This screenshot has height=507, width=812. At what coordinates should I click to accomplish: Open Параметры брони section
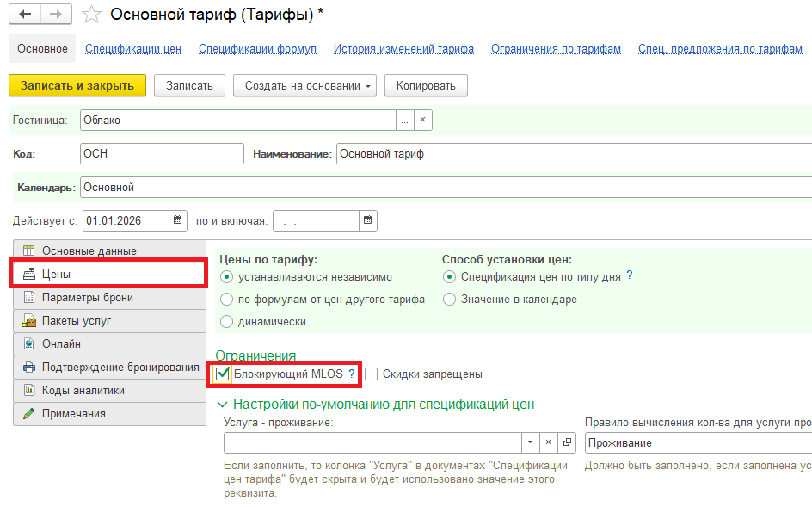tap(110, 298)
